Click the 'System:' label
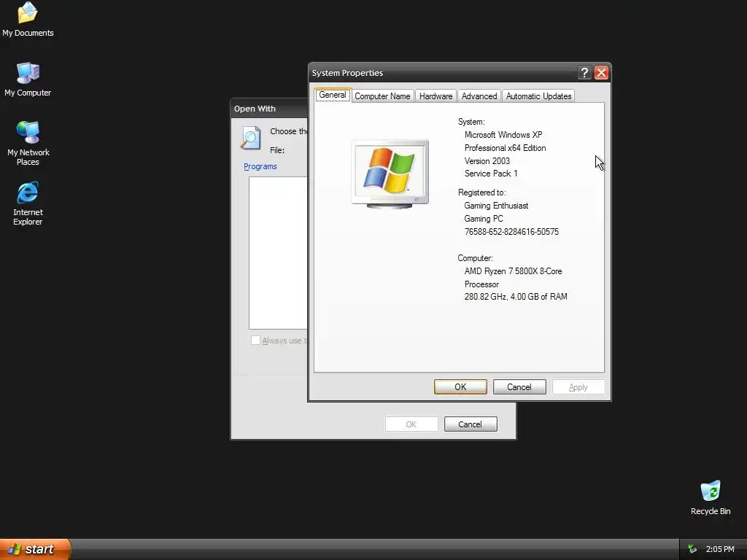The height and width of the screenshot is (560, 747). pos(471,122)
